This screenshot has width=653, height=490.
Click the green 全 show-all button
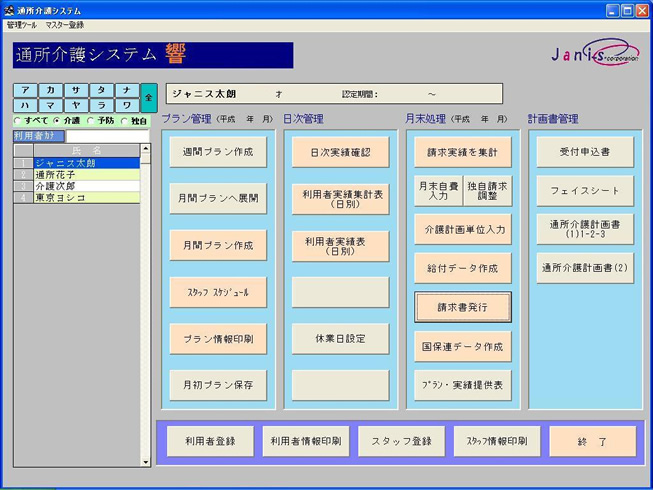click(148, 97)
